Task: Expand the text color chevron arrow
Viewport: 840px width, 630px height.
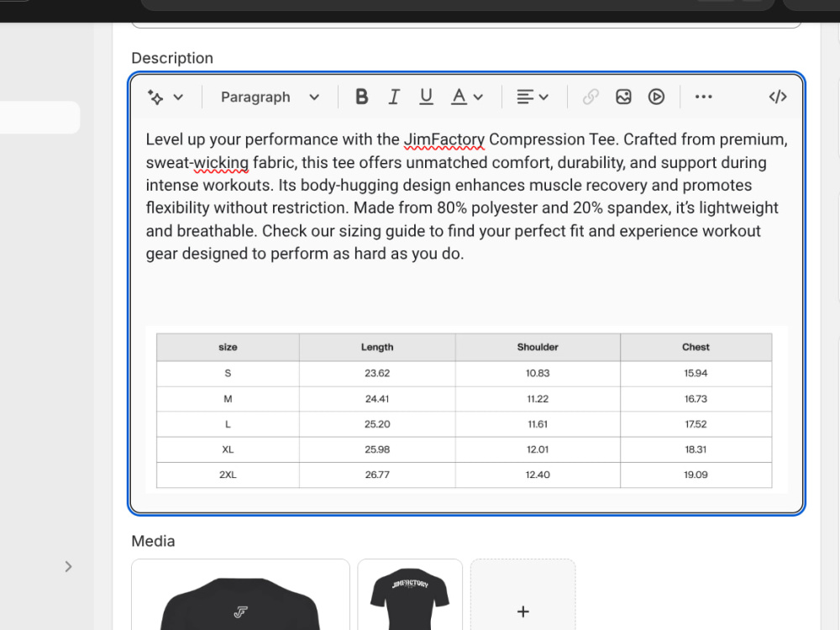Action: point(479,97)
